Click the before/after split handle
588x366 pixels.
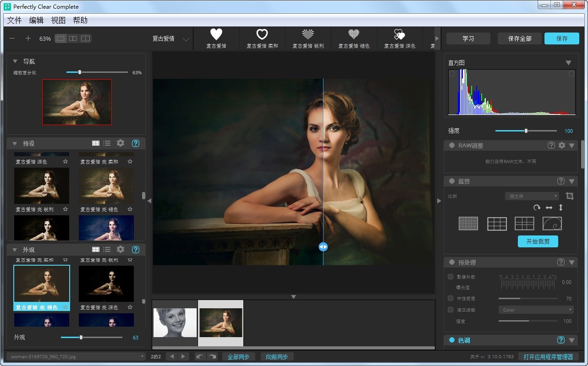(323, 246)
